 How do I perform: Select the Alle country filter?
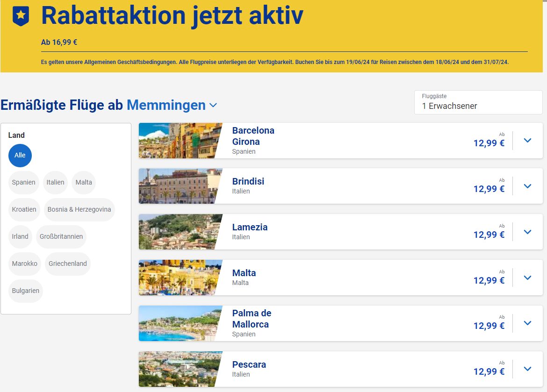(x=20, y=156)
